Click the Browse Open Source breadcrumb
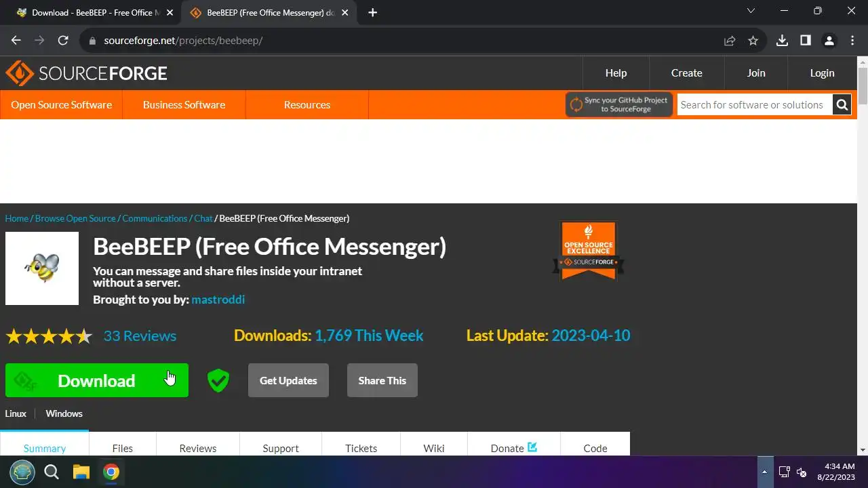Viewport: 868px width, 488px height. pos(75,218)
